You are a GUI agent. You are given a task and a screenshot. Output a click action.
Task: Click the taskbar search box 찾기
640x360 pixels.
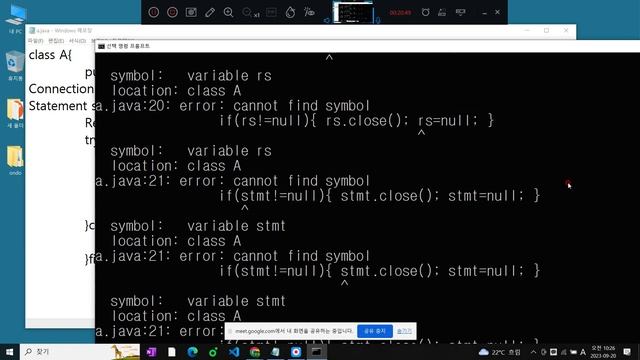[80, 352]
